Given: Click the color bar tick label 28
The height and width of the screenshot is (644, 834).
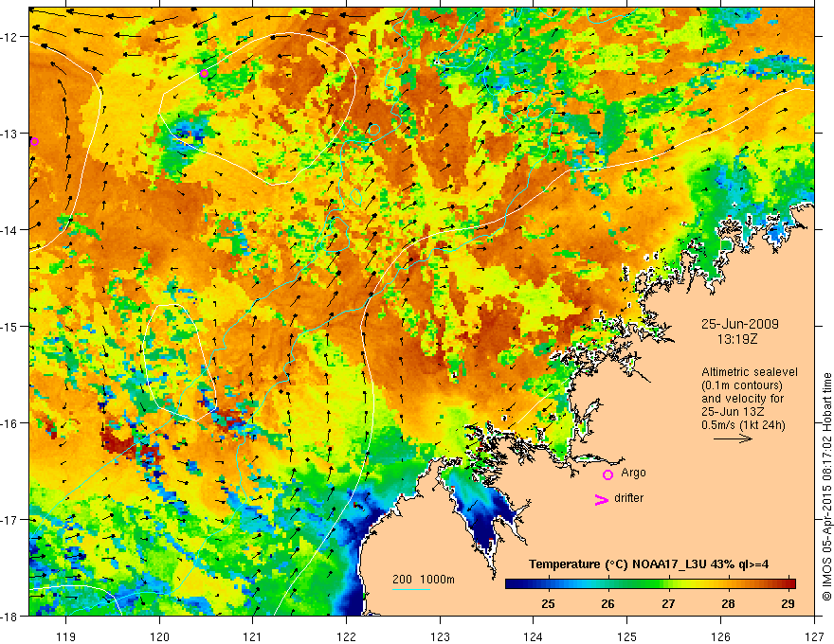Looking at the screenshot, I should pyautogui.click(x=728, y=603).
